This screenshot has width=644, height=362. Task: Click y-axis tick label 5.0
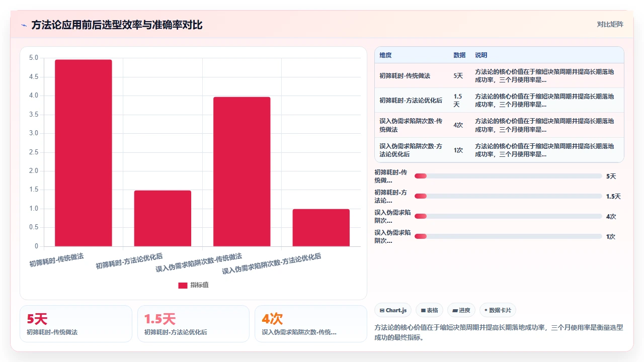point(34,58)
